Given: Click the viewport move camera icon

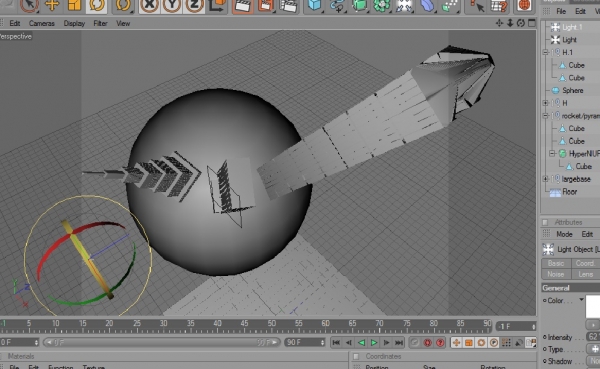Looking at the screenshot, I should pyautogui.click(x=499, y=23).
